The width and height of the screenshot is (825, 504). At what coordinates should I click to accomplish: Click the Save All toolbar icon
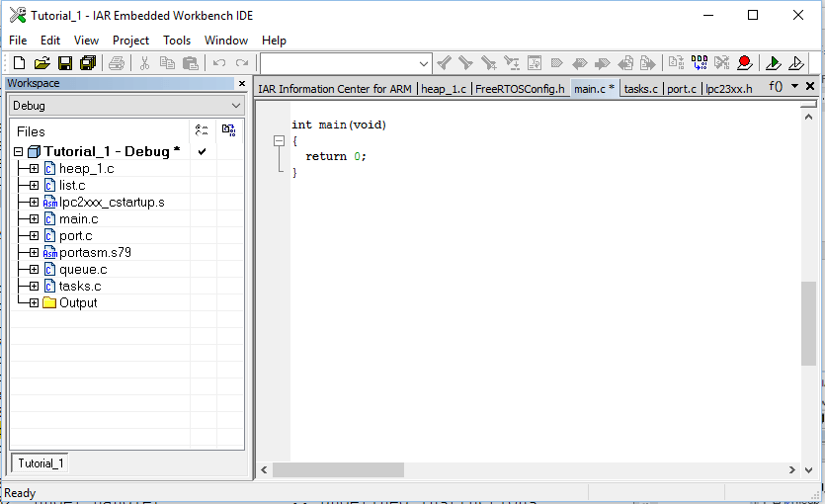[x=88, y=63]
